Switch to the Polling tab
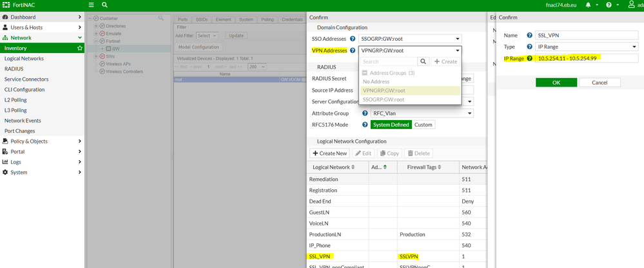644x268 pixels. pos(267,19)
